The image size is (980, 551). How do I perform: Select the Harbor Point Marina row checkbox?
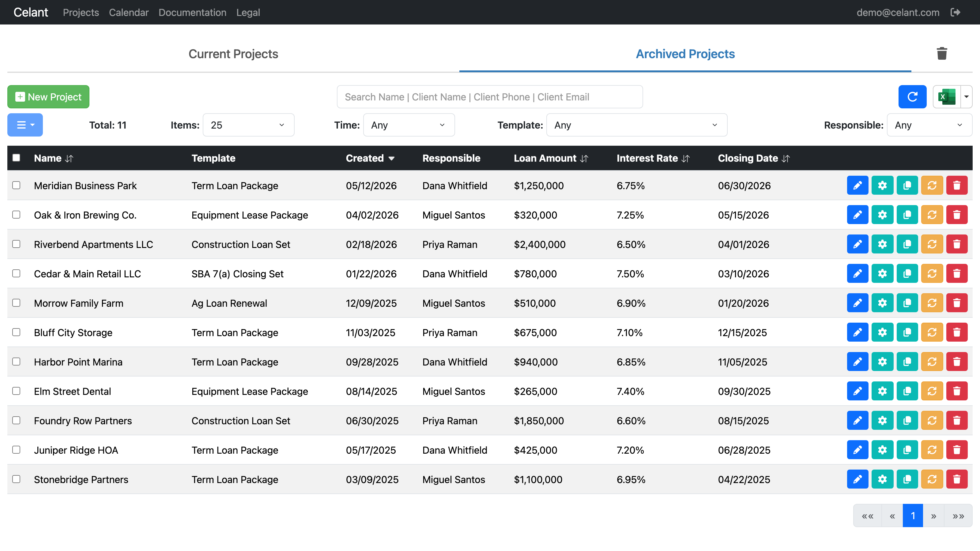point(16,362)
